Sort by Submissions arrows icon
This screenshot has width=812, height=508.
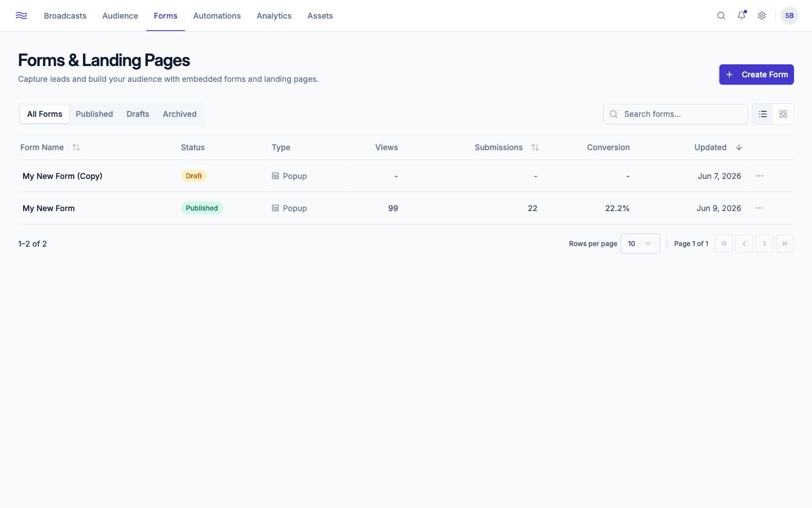click(x=535, y=147)
